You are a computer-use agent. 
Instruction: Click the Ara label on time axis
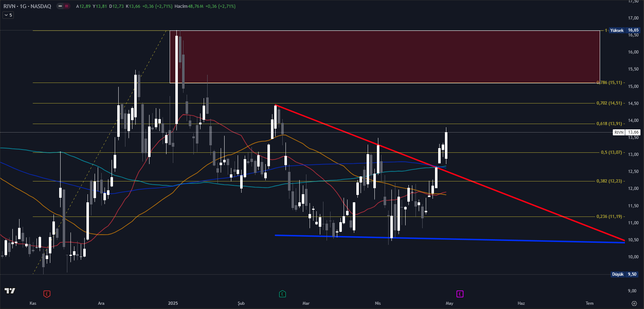[101, 303]
